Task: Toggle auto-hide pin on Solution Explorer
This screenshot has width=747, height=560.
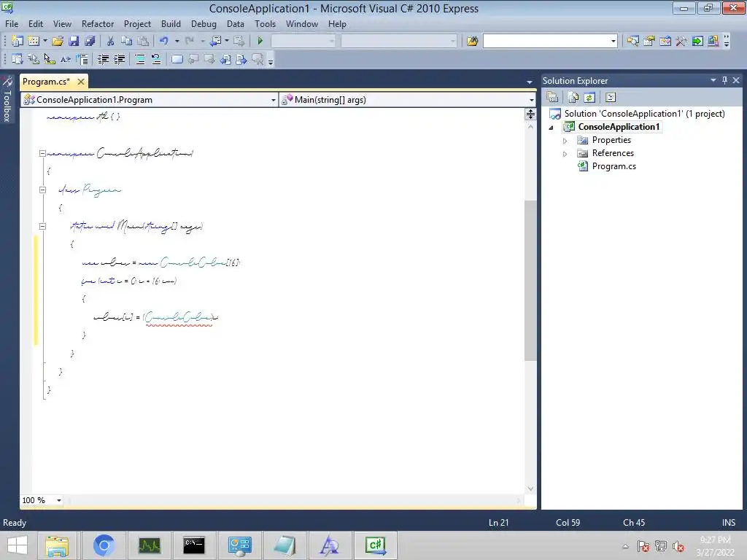Action: click(724, 80)
